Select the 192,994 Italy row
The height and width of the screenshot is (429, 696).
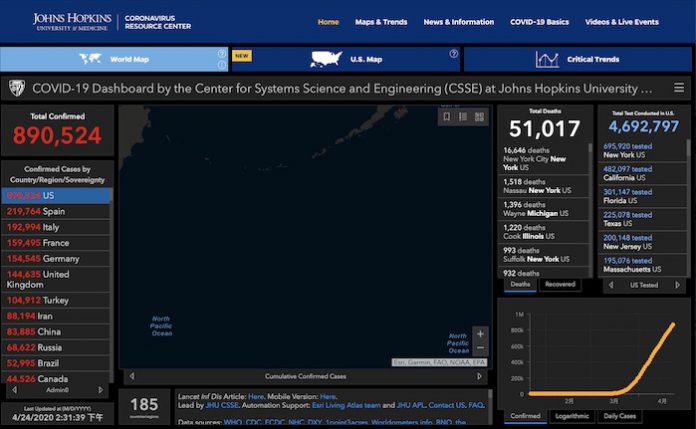pos(56,227)
